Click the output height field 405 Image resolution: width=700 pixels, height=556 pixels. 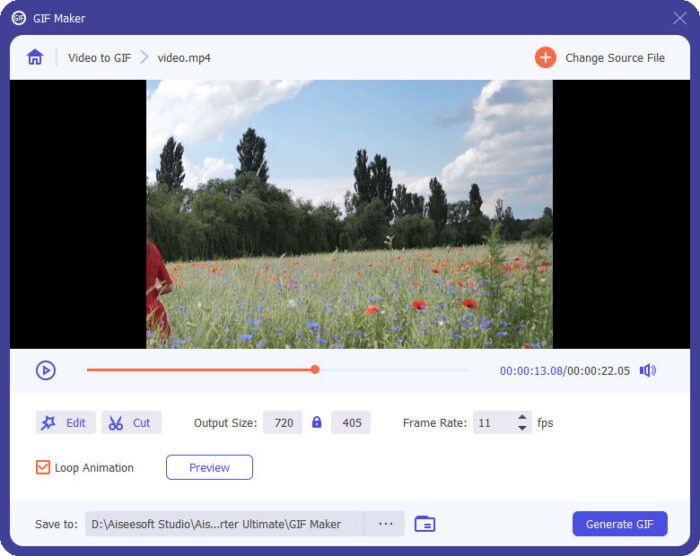[351, 423]
